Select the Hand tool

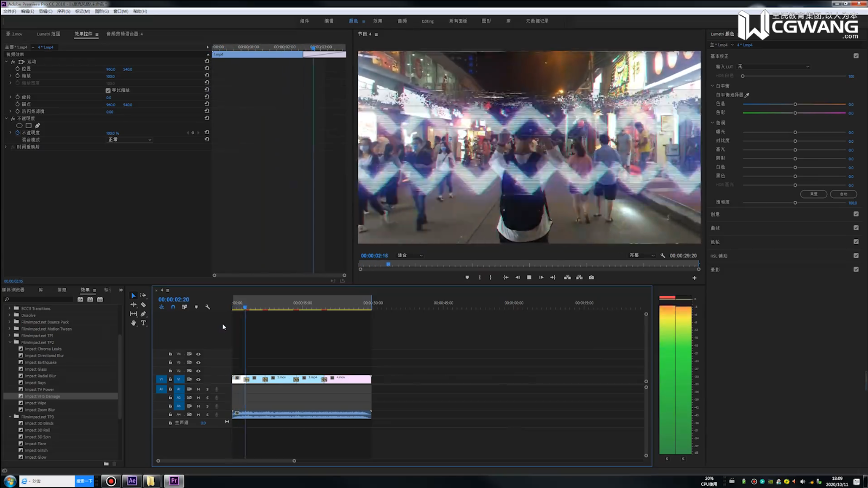tap(134, 323)
